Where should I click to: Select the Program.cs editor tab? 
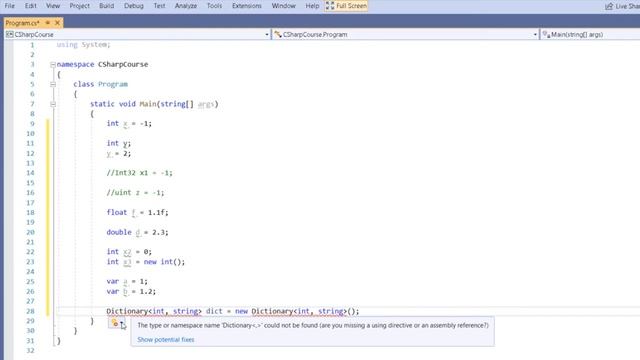[22, 23]
